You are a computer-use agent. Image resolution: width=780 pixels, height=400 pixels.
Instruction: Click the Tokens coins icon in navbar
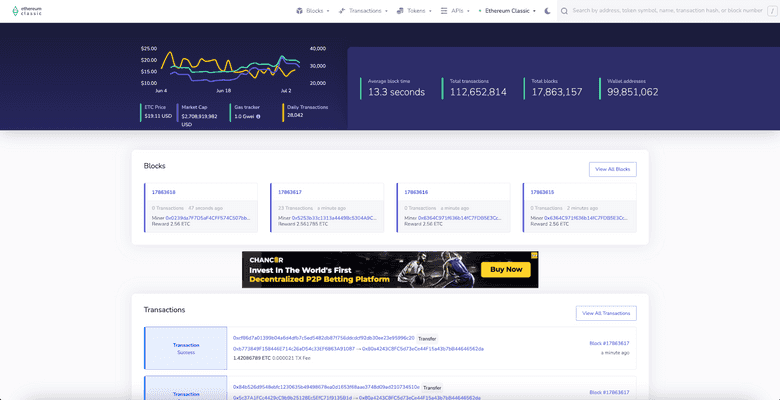pos(401,10)
